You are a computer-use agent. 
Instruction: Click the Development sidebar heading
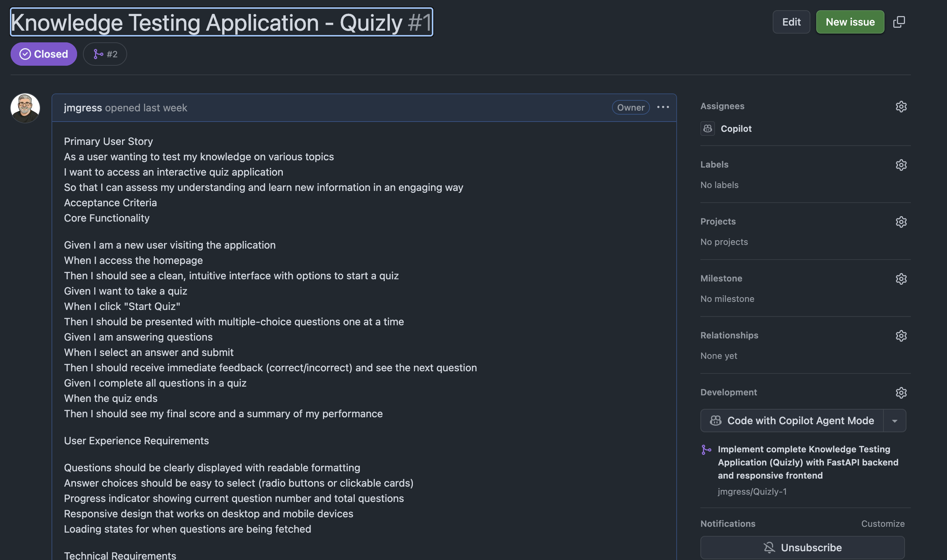729,392
